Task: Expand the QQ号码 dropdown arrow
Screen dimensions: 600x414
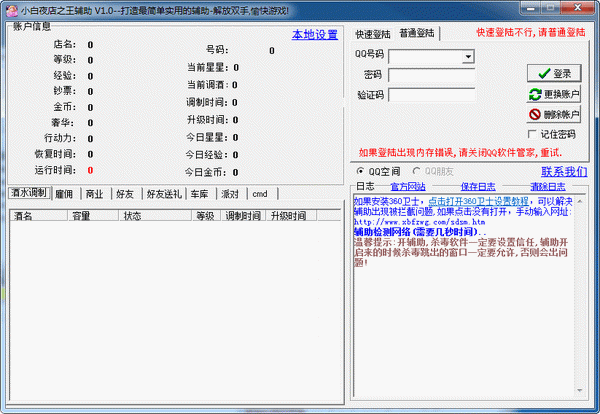Action: [468, 57]
